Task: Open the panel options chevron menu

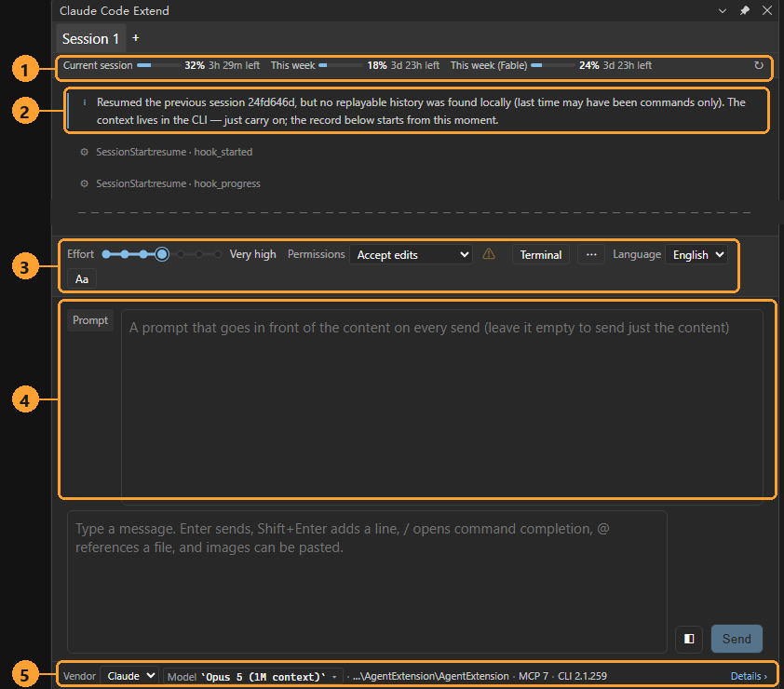Action: [x=722, y=10]
